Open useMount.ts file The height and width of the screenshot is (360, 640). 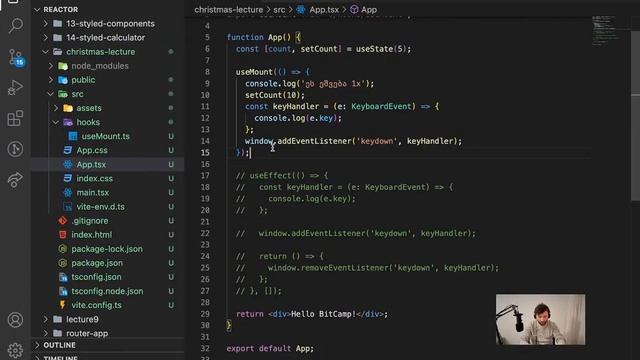(105, 136)
